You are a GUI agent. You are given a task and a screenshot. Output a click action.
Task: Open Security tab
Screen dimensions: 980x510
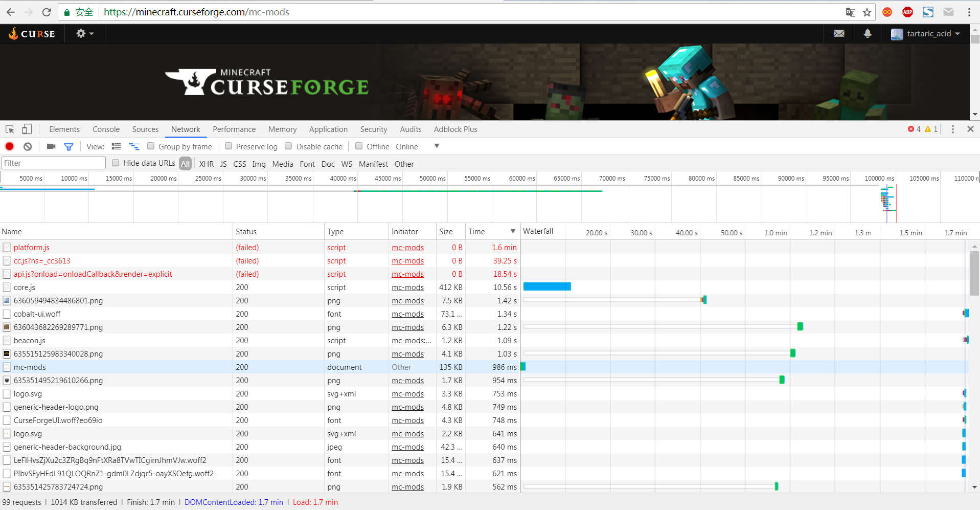pyautogui.click(x=374, y=129)
